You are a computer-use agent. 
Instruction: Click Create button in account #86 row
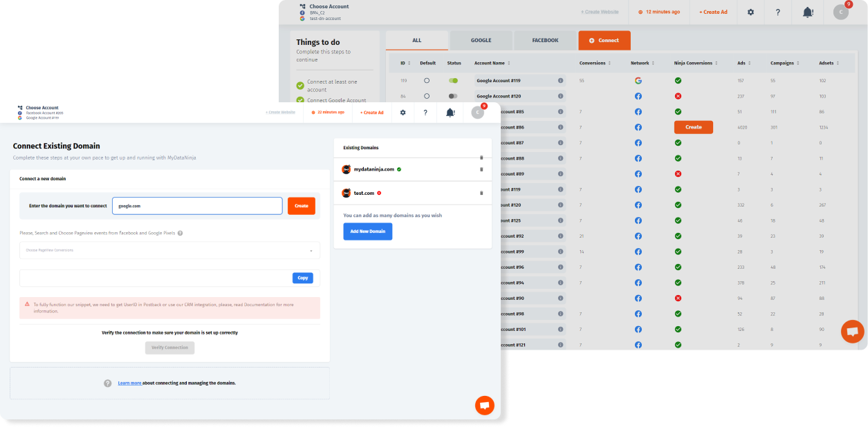point(694,127)
